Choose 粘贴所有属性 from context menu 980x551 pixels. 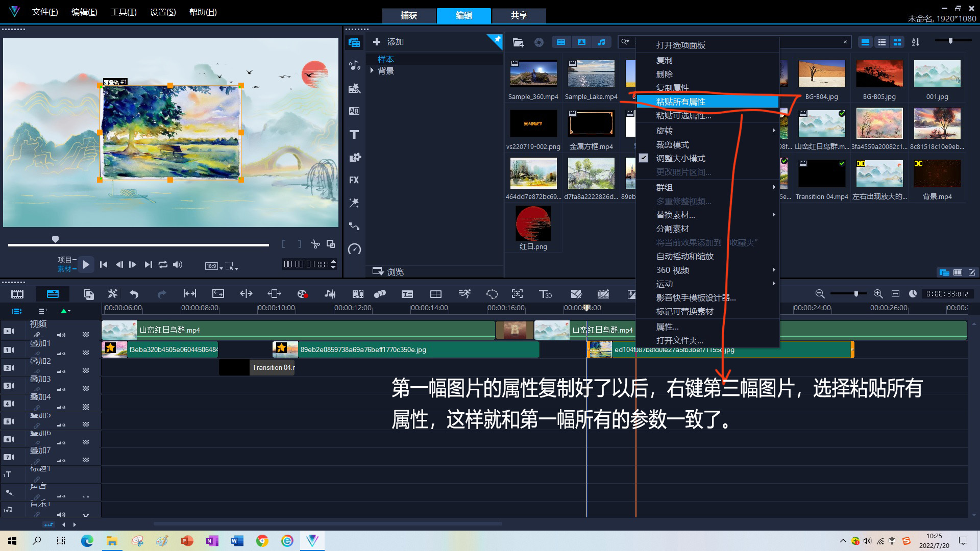(707, 102)
